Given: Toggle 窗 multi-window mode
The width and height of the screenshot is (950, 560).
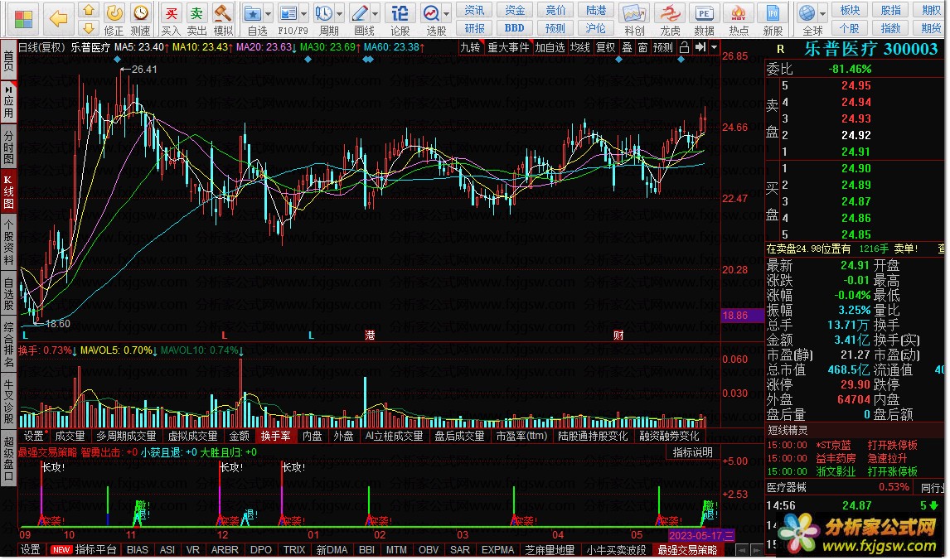Looking at the screenshot, I should click(642, 47).
